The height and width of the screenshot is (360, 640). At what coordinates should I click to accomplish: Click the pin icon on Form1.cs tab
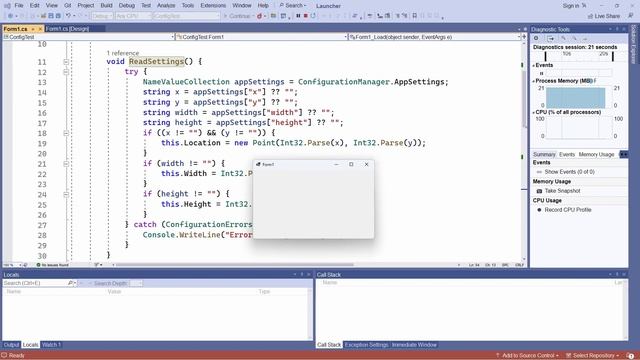pyautogui.click(x=33, y=29)
